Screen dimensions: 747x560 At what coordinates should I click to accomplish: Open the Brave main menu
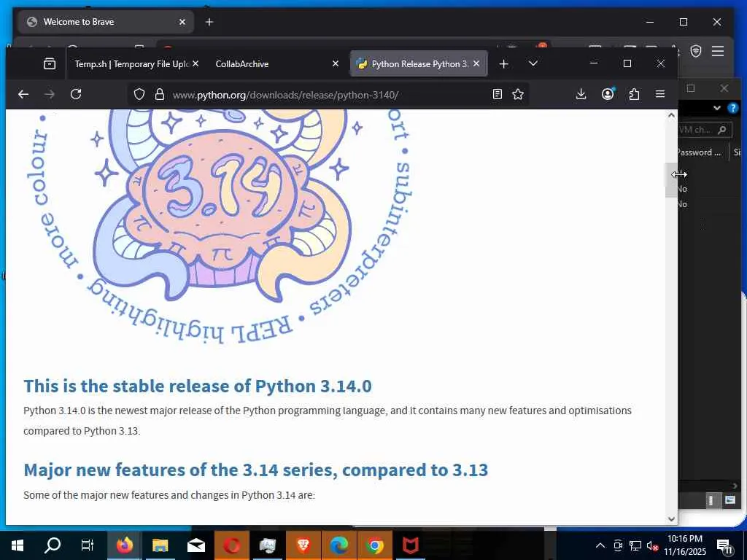point(718,51)
